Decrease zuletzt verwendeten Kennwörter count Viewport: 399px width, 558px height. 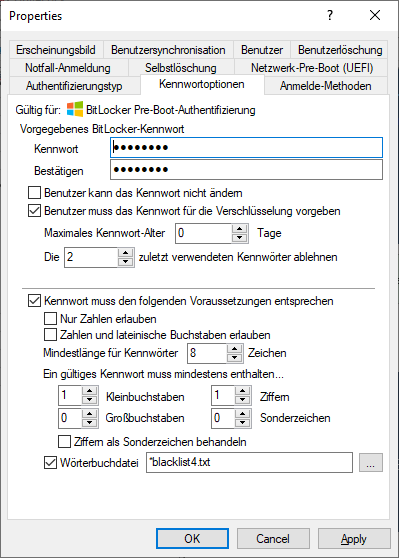click(x=125, y=262)
